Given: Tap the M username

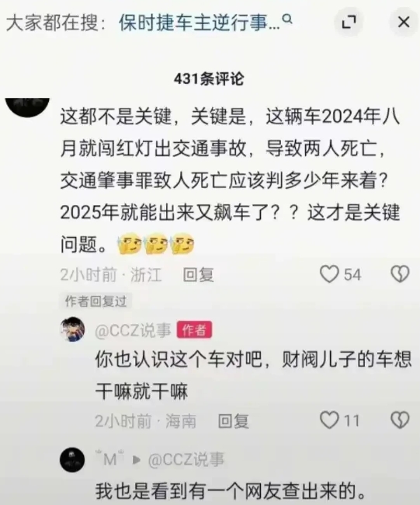Looking at the screenshot, I should (109, 458).
